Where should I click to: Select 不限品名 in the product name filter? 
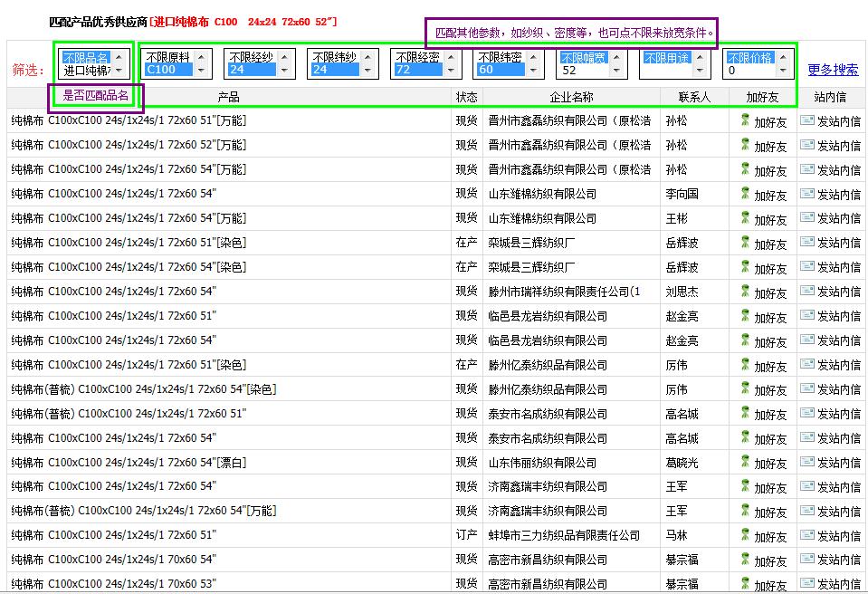[85, 57]
